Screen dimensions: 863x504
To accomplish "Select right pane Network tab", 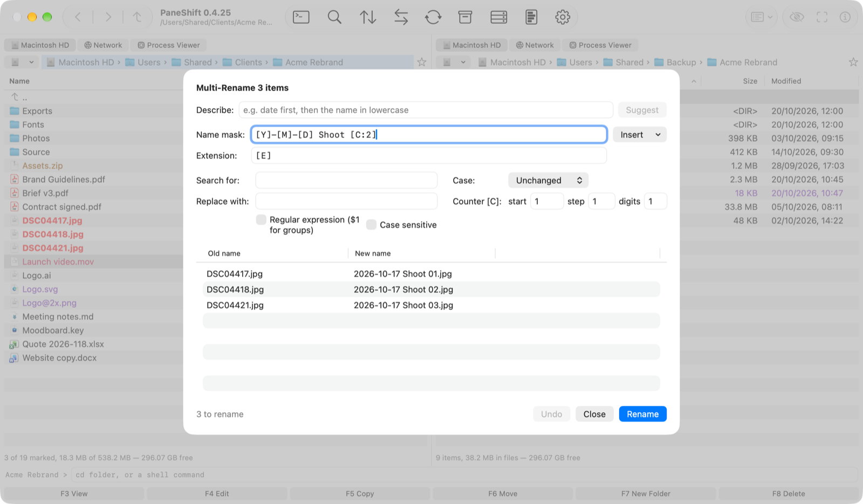I will click(535, 45).
